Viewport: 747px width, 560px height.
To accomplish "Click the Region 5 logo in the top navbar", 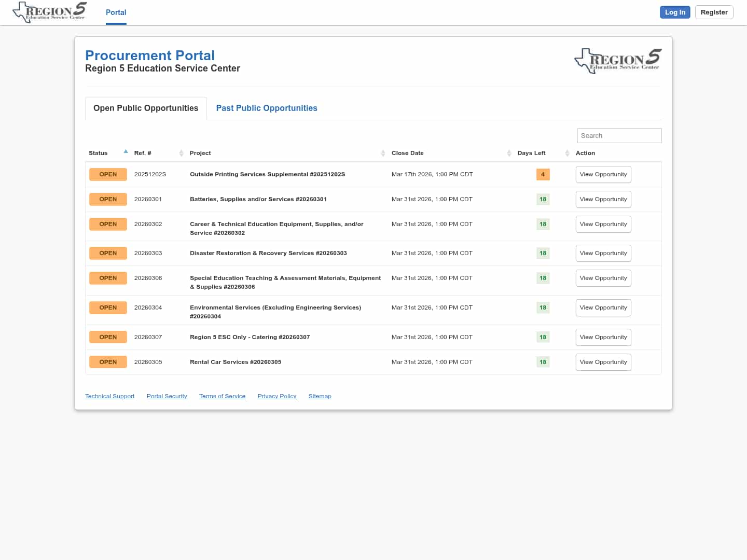I will click(x=50, y=12).
